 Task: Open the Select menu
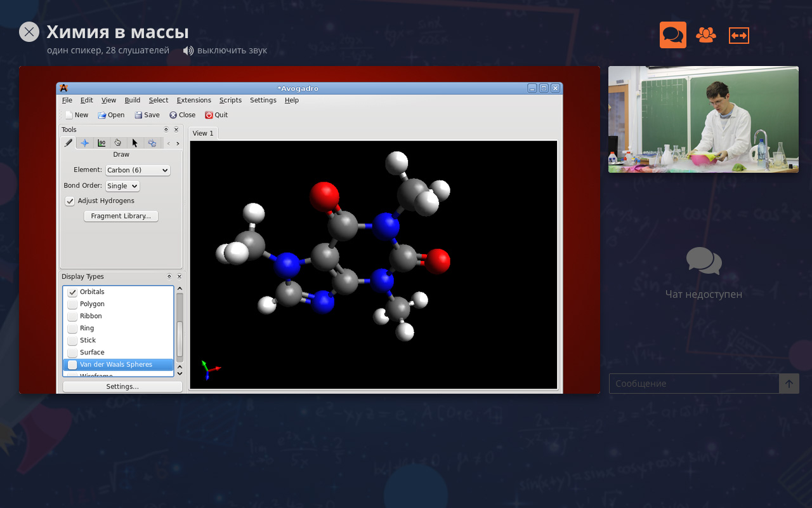pyautogui.click(x=159, y=100)
